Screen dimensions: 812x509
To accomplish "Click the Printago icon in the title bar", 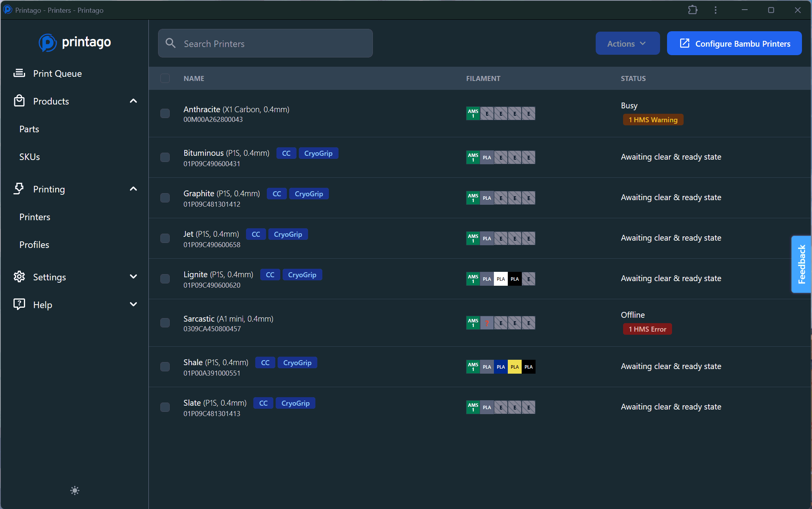I will [x=8, y=10].
